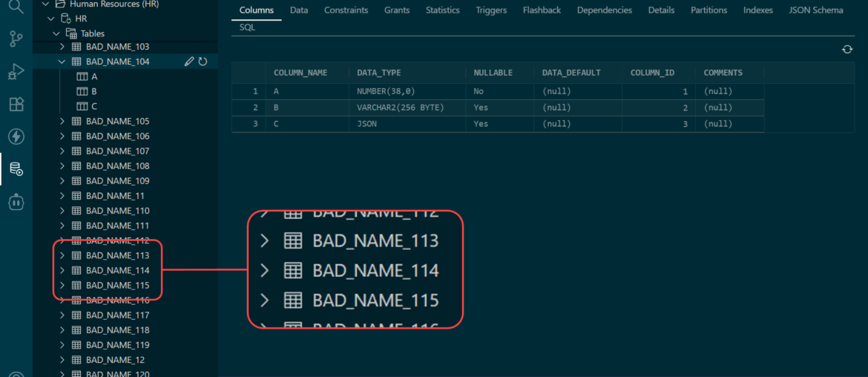Screen dimensions: 868x377
Task: Refresh the BAD_NAME_104 table node
Action: [203, 62]
